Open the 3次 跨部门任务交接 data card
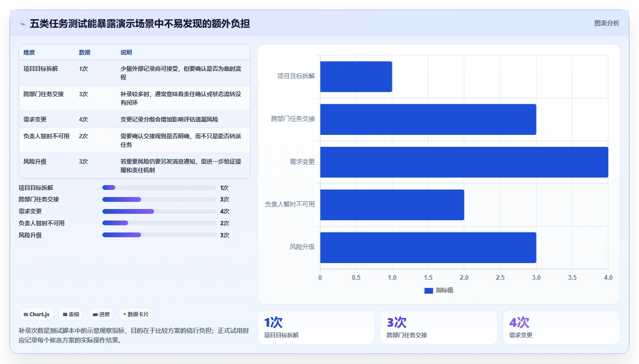This screenshot has width=639, height=364. 439,327
